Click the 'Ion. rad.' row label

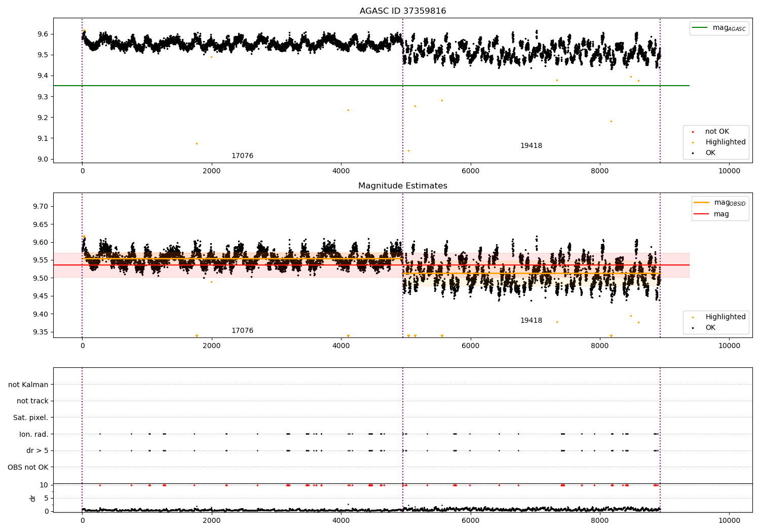tap(34, 434)
